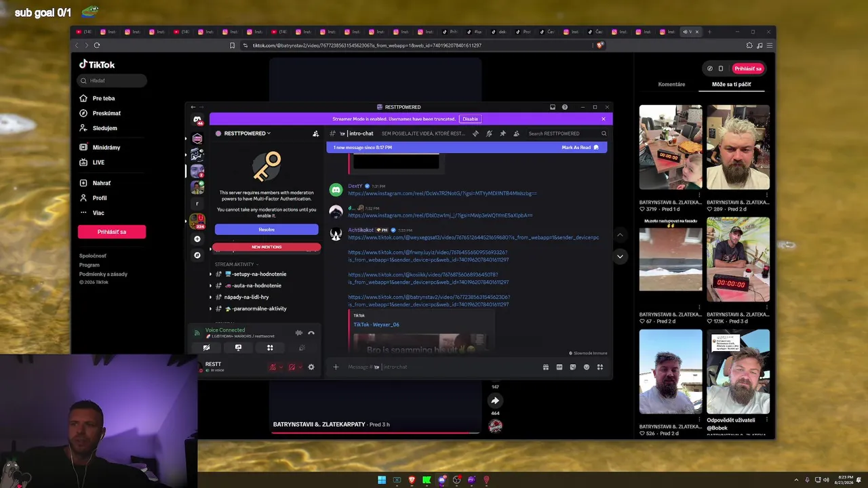Toggle camera in Discord voice panel
The image size is (868, 488).
pos(206,348)
